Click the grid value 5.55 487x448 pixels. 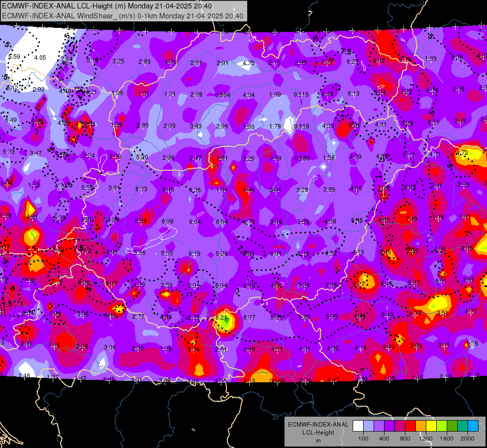pyautogui.click(x=167, y=253)
